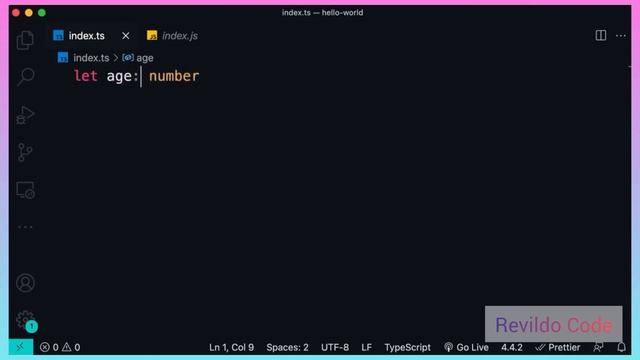640x360 pixels.
Task: Open editor More Actions ellipsis
Action: [621, 36]
